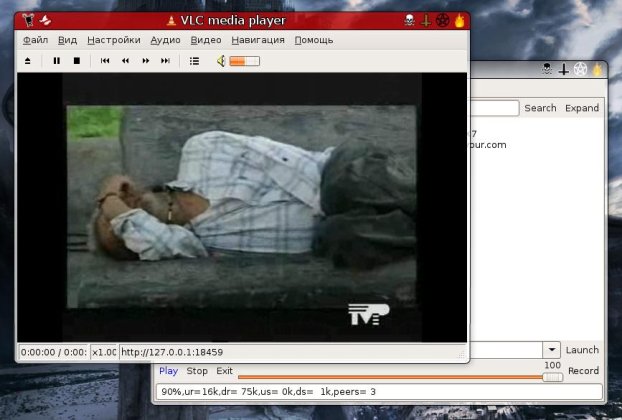The height and width of the screenshot is (420, 622).
Task: Open the VLC playlist icon
Action: (x=194, y=61)
